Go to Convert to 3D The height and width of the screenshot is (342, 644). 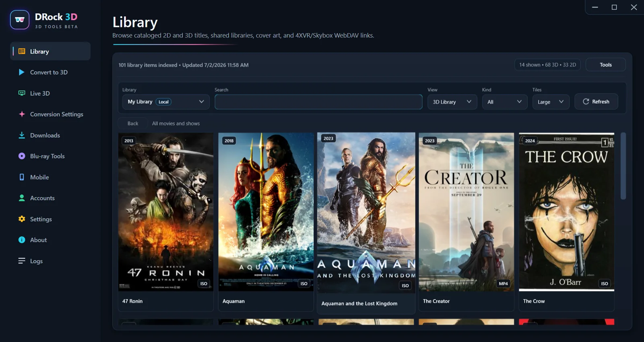point(50,72)
